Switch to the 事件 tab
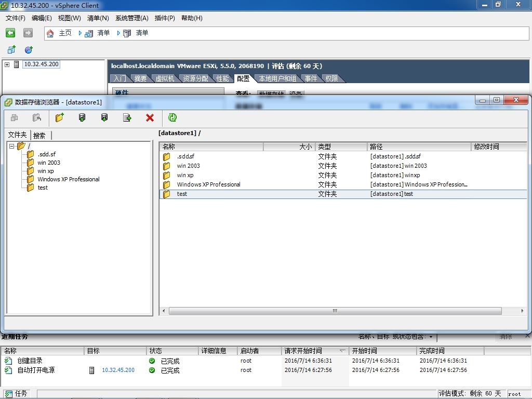The height and width of the screenshot is (399, 532). [x=311, y=79]
